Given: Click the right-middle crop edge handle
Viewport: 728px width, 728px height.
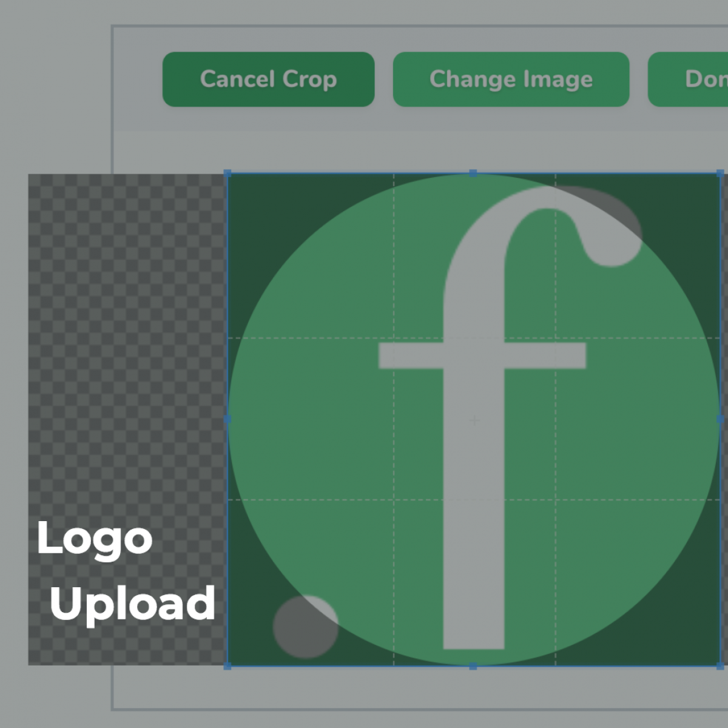Looking at the screenshot, I should [720, 419].
